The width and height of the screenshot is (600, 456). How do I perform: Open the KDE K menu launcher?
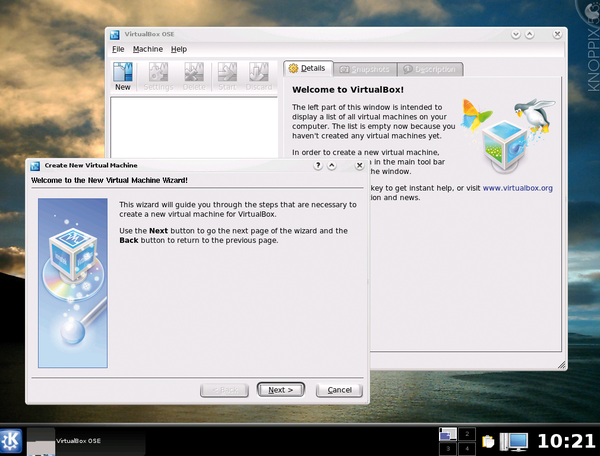click(11, 441)
